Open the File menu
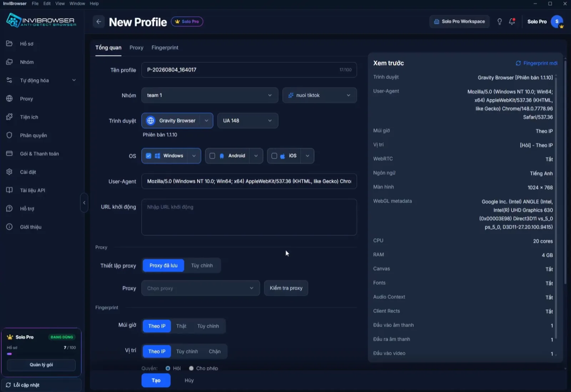This screenshot has height=392, width=571. pos(35,4)
